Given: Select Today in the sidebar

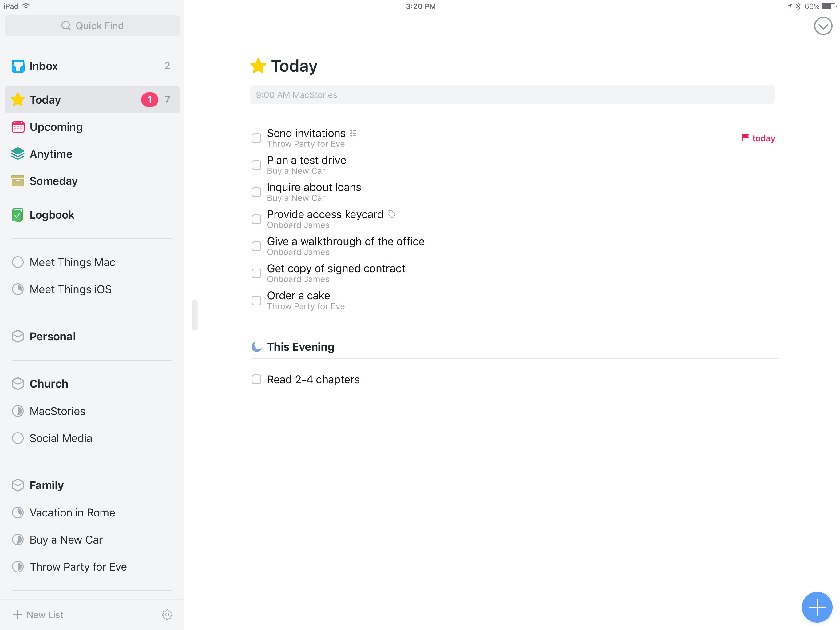Looking at the screenshot, I should click(x=46, y=100).
